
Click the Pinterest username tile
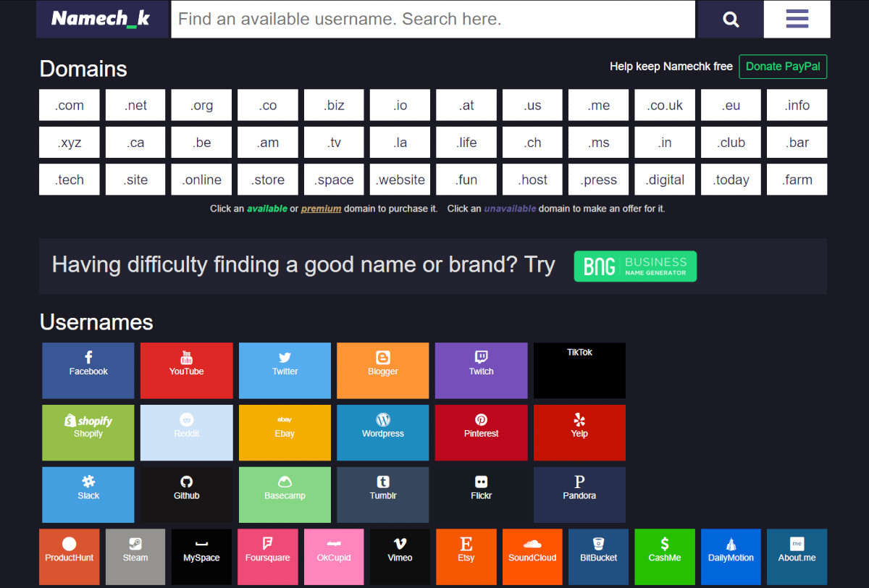[x=481, y=432]
